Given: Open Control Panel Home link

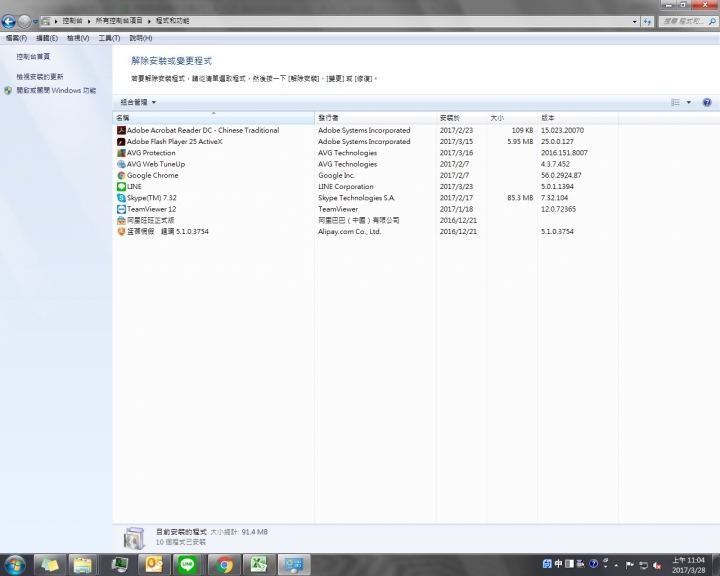Looking at the screenshot, I should (x=33, y=56).
